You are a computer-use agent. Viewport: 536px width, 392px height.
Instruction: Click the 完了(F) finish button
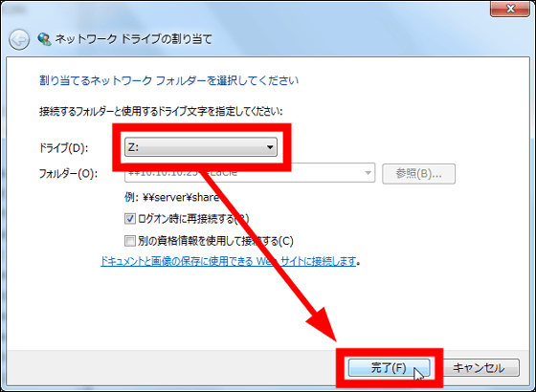(x=389, y=368)
